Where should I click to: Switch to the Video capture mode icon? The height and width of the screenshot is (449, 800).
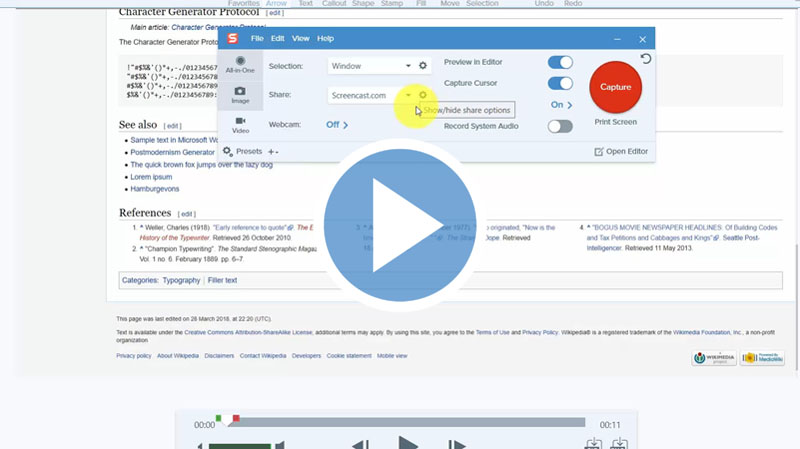(241, 124)
